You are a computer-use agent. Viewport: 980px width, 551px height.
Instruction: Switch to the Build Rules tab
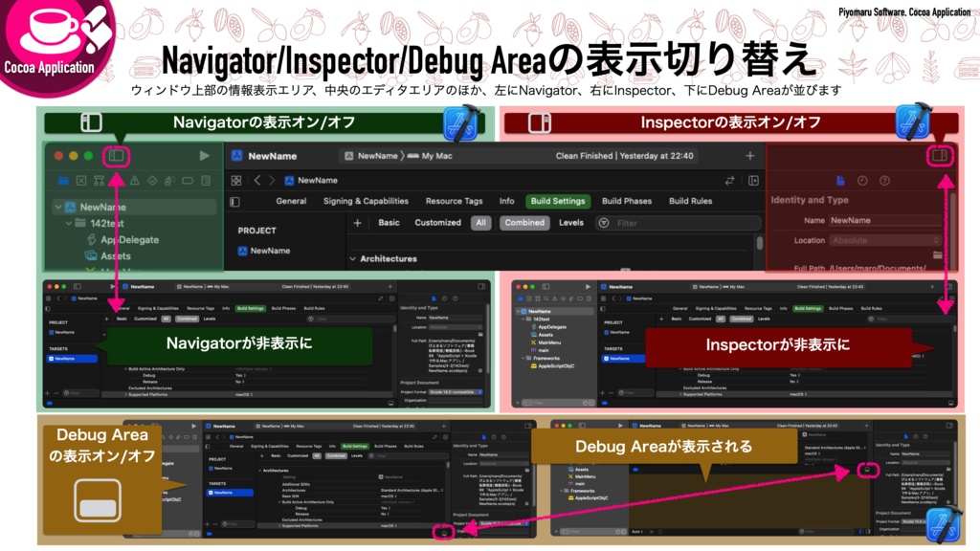[x=690, y=201]
